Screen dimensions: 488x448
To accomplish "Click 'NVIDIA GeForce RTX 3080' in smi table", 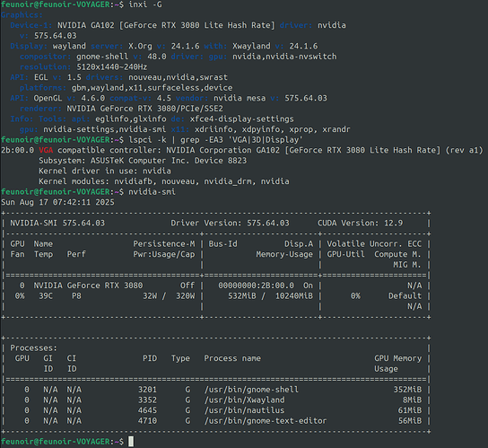I will click(x=88, y=285).
